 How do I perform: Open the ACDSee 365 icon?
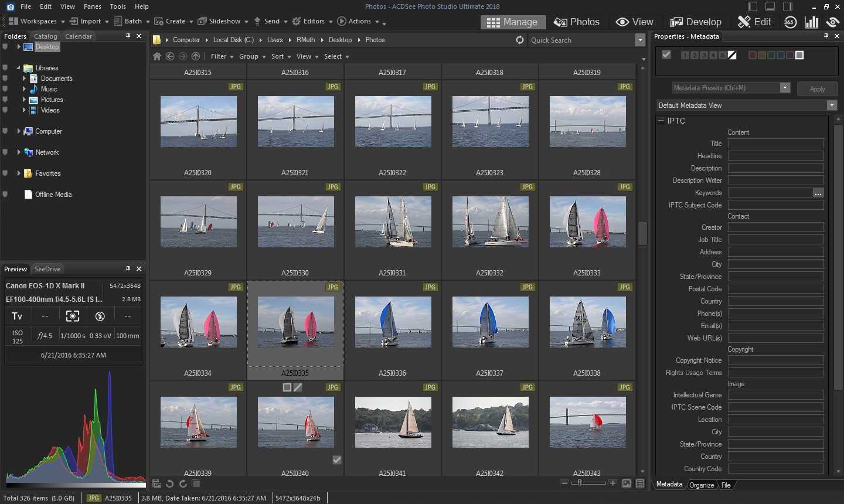(790, 22)
